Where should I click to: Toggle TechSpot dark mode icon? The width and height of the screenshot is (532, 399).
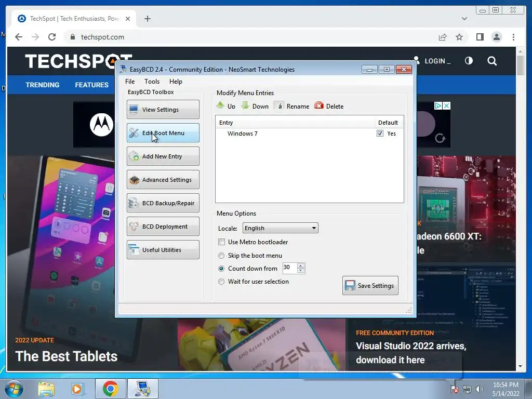[469, 61]
